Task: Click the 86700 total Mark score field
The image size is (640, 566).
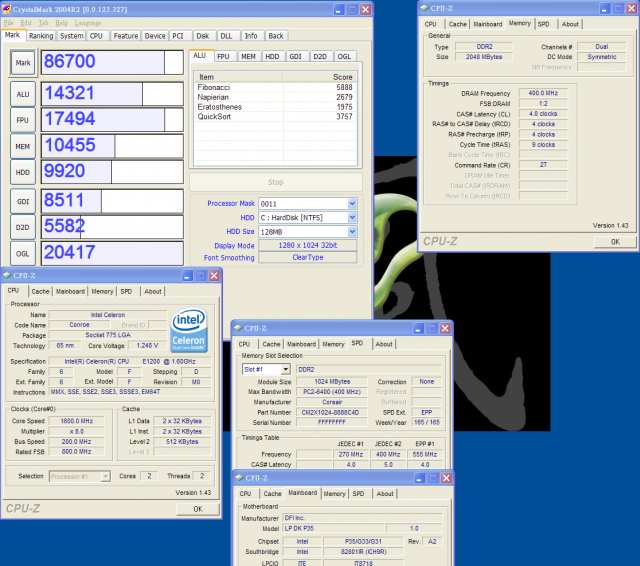Action: pyautogui.click(x=112, y=62)
